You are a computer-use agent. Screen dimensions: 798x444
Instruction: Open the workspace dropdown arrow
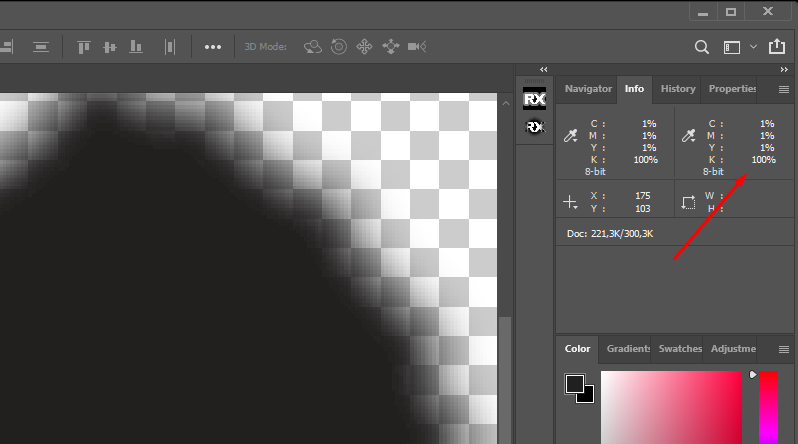point(753,47)
